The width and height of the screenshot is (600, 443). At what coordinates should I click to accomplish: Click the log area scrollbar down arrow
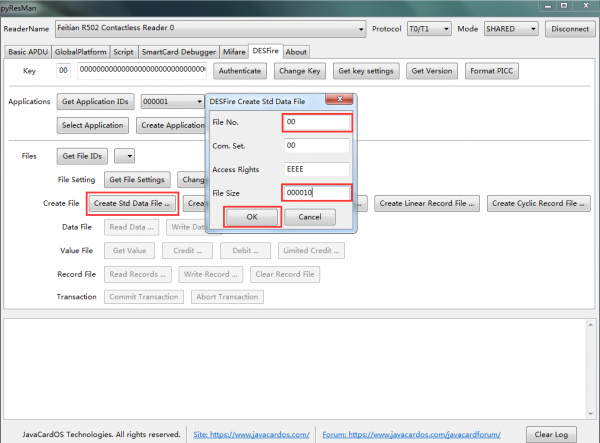[590, 414]
